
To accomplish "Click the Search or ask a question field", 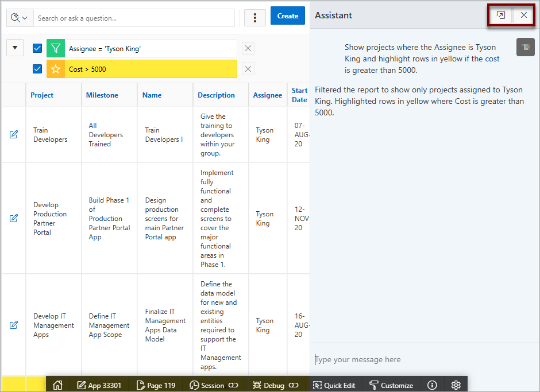I will coord(134,18).
